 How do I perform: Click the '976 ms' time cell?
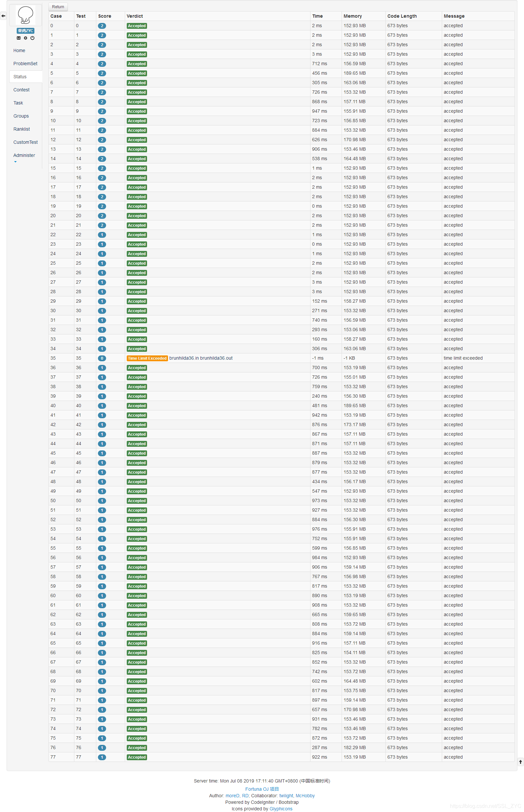pyautogui.click(x=320, y=529)
